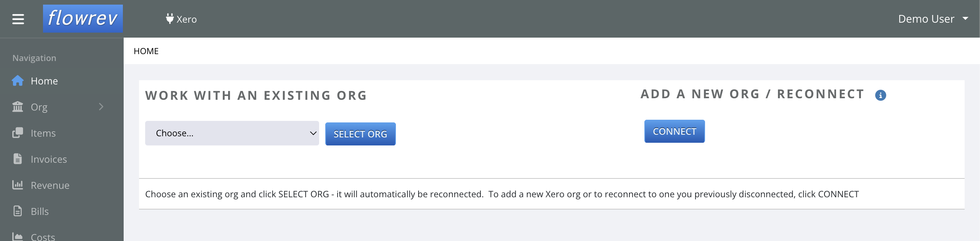Screen dimensions: 980x241
Task: Click the flowrev logo
Action: coord(83,18)
